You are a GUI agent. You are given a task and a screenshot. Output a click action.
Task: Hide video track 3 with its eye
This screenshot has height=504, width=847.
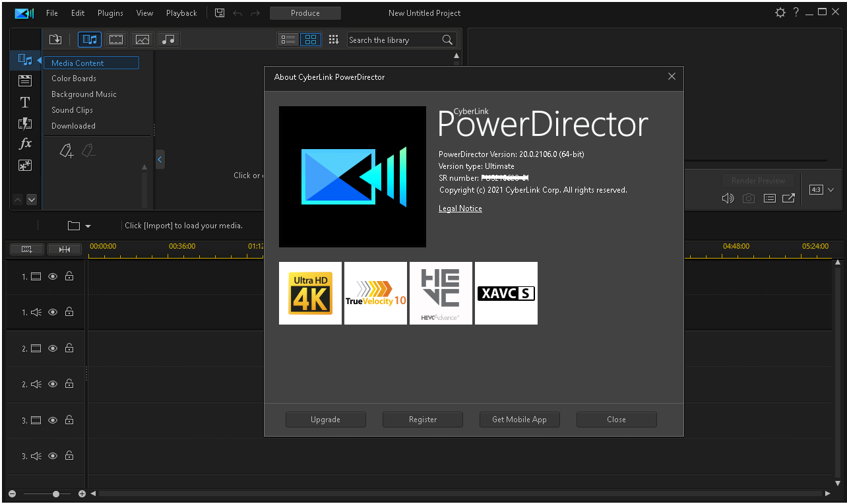(x=53, y=420)
